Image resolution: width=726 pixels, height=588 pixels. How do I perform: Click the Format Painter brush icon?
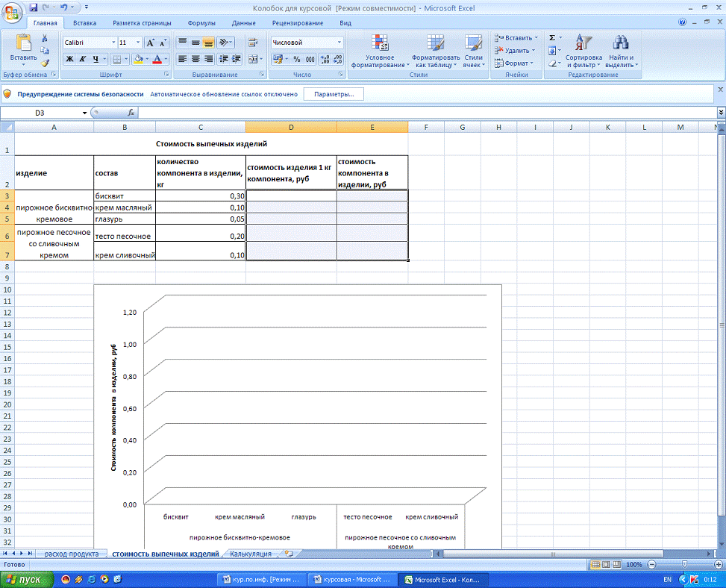tap(45, 63)
